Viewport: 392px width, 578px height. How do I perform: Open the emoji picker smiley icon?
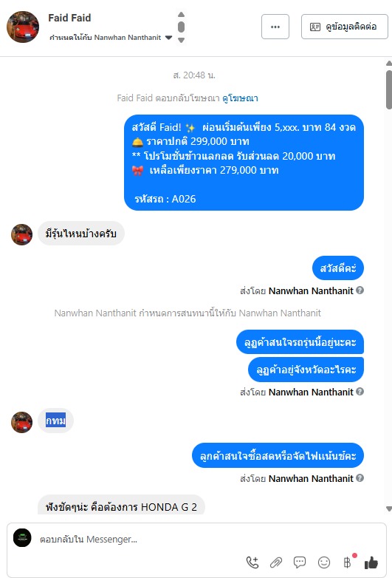(x=324, y=562)
